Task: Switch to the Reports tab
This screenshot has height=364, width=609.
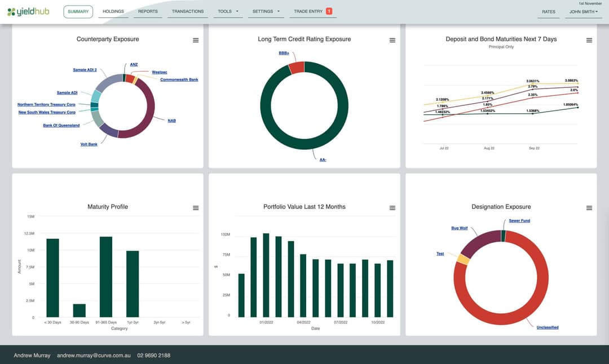Action: [148, 11]
